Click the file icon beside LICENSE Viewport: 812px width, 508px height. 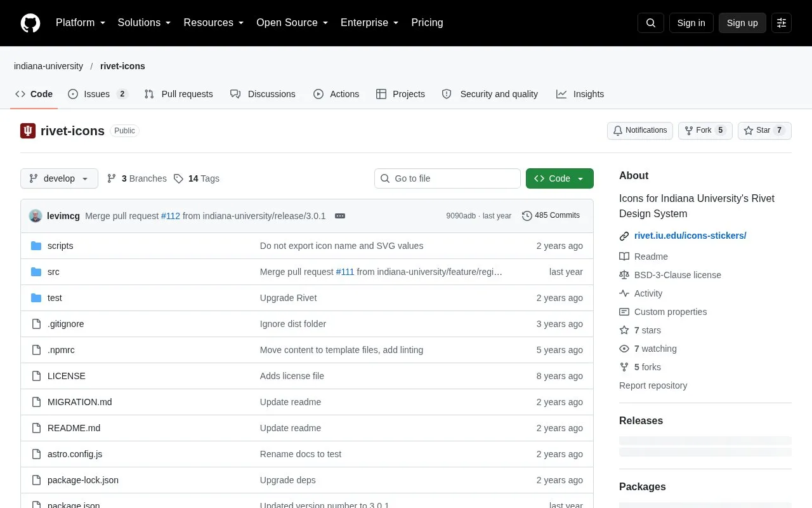click(36, 376)
